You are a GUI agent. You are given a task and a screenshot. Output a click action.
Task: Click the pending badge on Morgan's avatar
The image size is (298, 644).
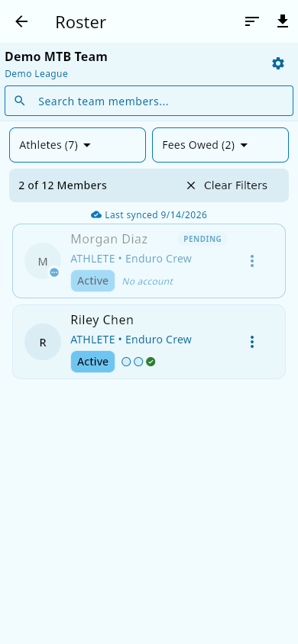coord(54,272)
